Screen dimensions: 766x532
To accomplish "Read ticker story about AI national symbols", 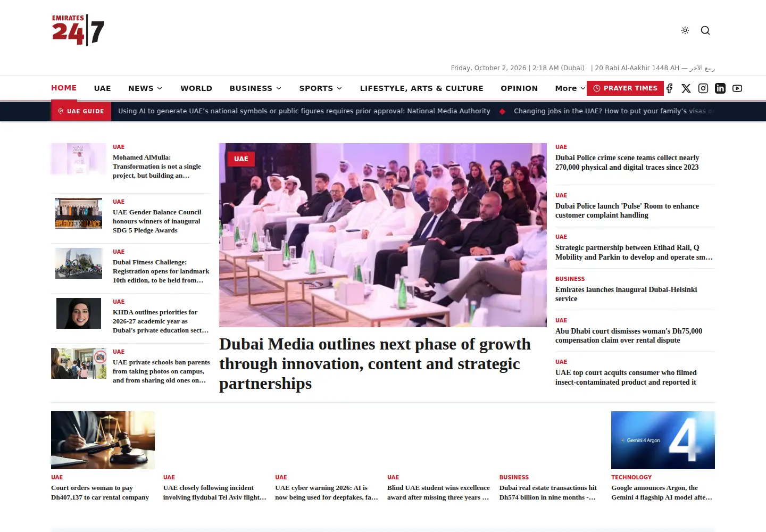I will (x=304, y=111).
